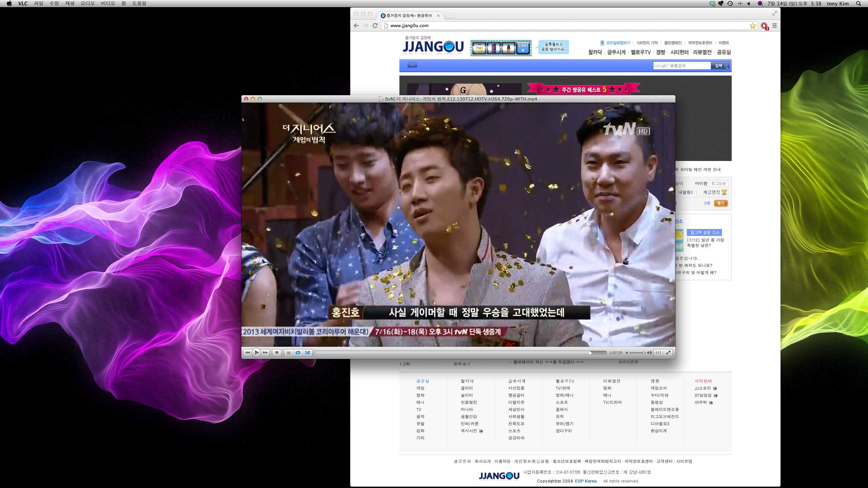Screen dimensions: 868x488
Task: Stop playback with the VLC stop button
Action: point(277,353)
